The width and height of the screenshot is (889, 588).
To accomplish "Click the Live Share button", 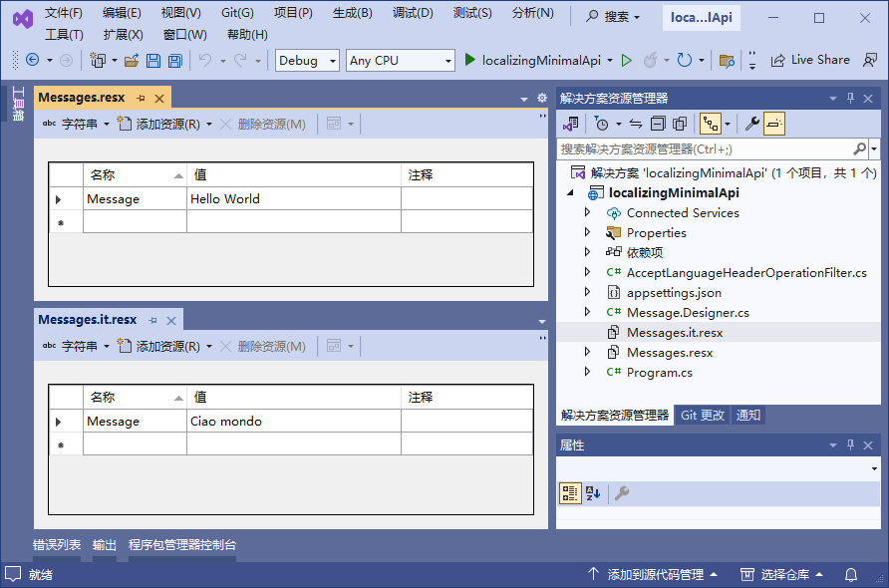I will (x=809, y=61).
